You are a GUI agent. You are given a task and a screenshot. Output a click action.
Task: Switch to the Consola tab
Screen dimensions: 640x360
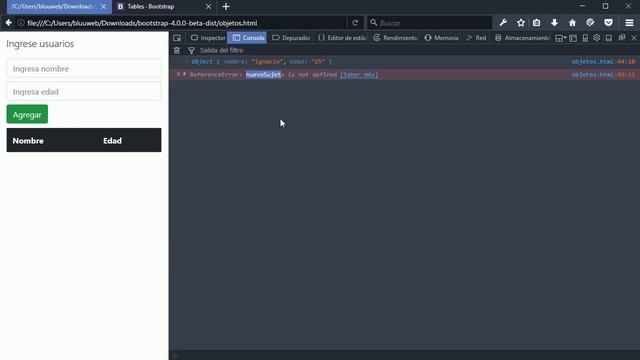pos(247,38)
